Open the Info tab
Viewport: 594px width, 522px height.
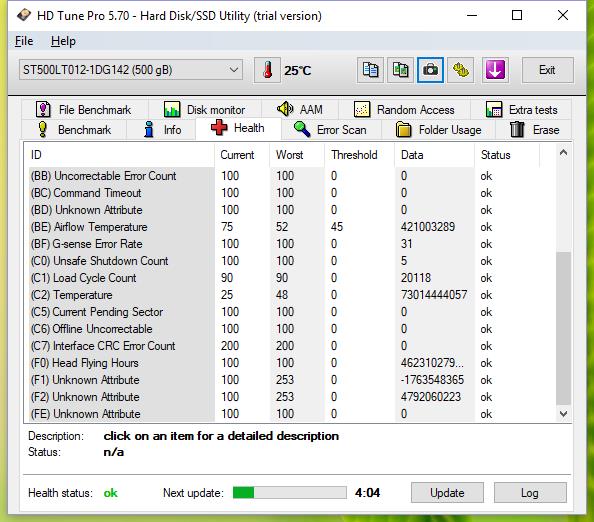point(162,130)
